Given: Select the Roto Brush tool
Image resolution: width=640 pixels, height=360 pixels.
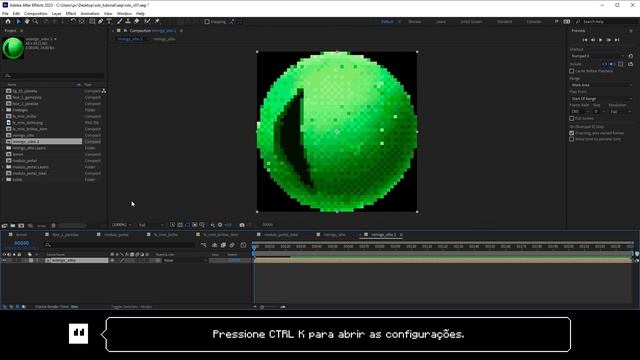Looking at the screenshot, I should coord(147,21).
